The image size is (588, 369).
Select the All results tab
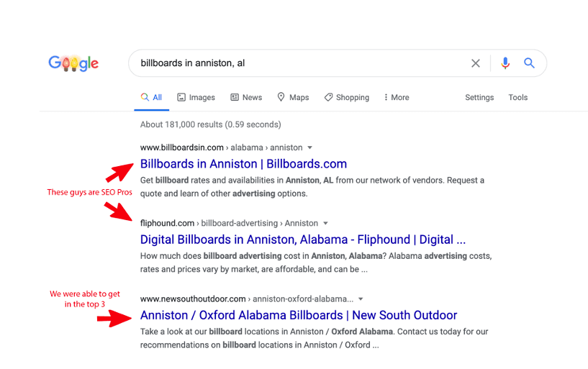(x=152, y=97)
